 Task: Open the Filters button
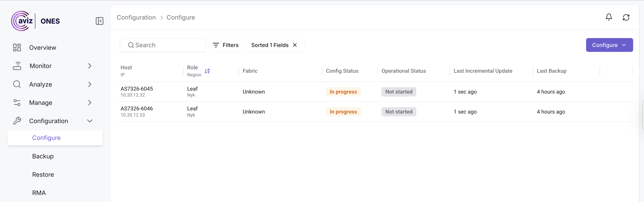(225, 45)
